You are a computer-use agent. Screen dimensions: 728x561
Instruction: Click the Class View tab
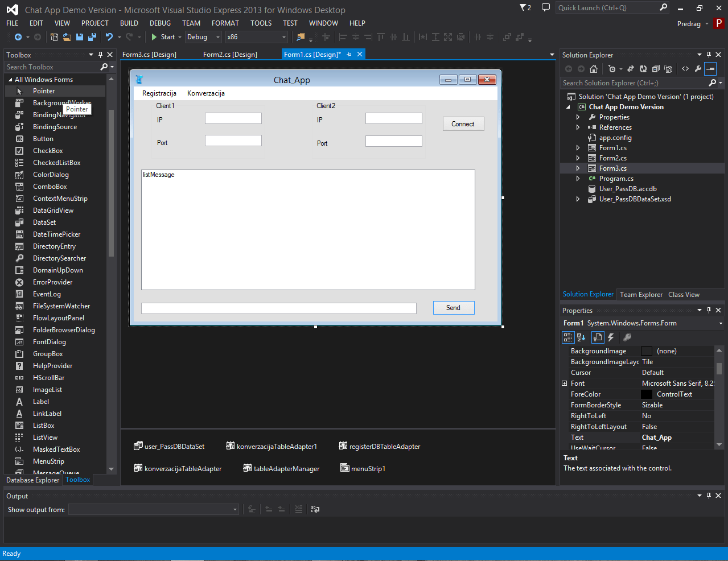[684, 295]
